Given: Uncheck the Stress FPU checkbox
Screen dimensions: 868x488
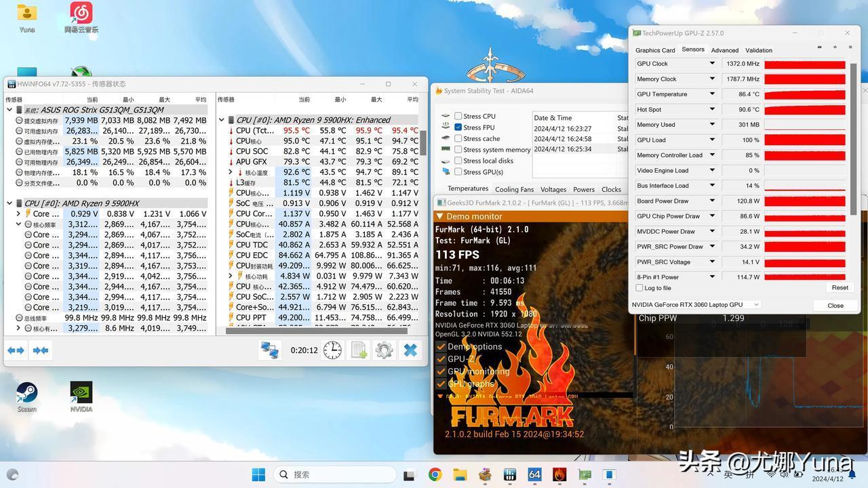Looking at the screenshot, I should coord(458,127).
